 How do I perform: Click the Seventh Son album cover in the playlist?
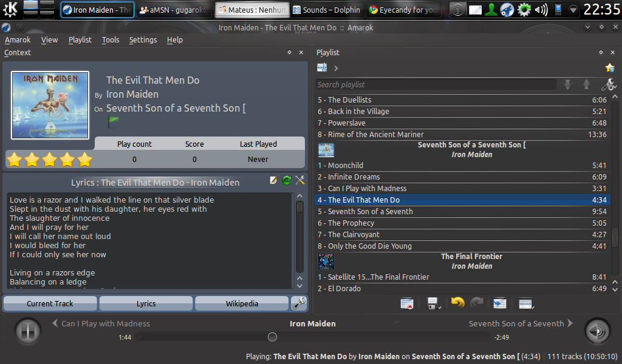click(326, 150)
